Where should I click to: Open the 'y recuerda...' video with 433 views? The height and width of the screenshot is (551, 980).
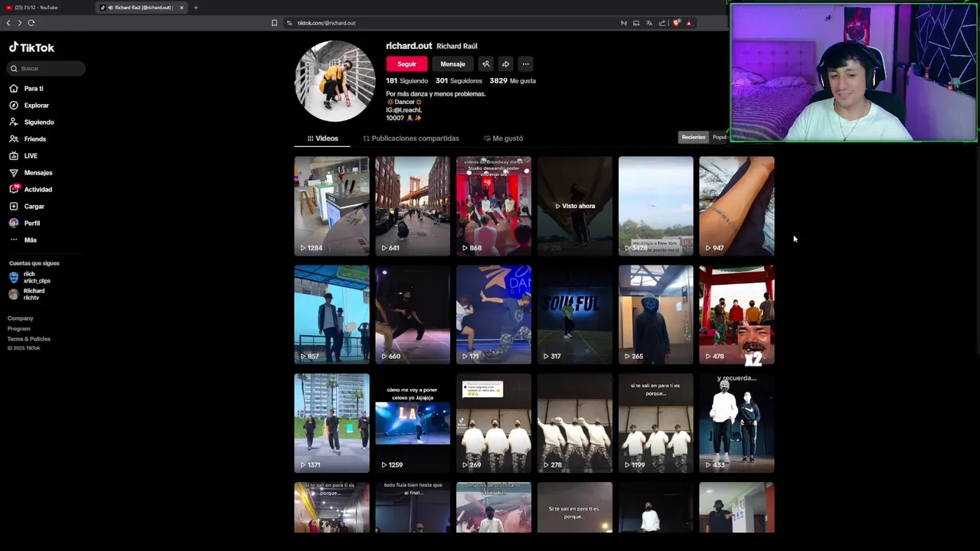coord(737,423)
